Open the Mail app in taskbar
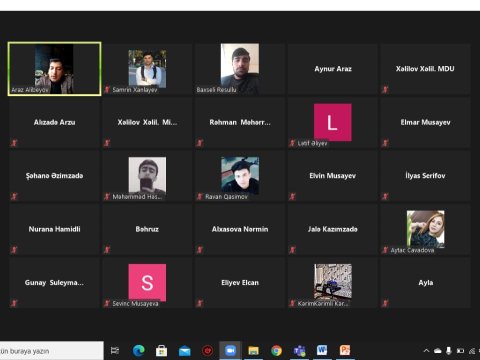This screenshot has height=360, width=480. coord(184,351)
